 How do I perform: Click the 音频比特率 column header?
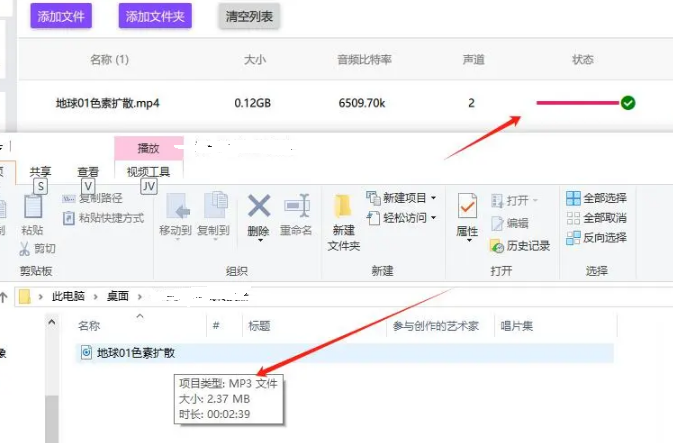(x=364, y=59)
